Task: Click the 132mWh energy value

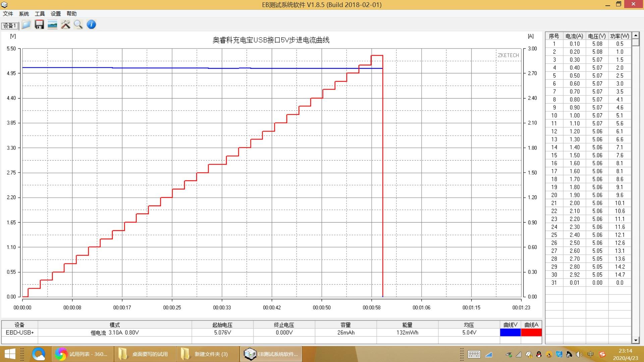Action: pyautogui.click(x=407, y=333)
